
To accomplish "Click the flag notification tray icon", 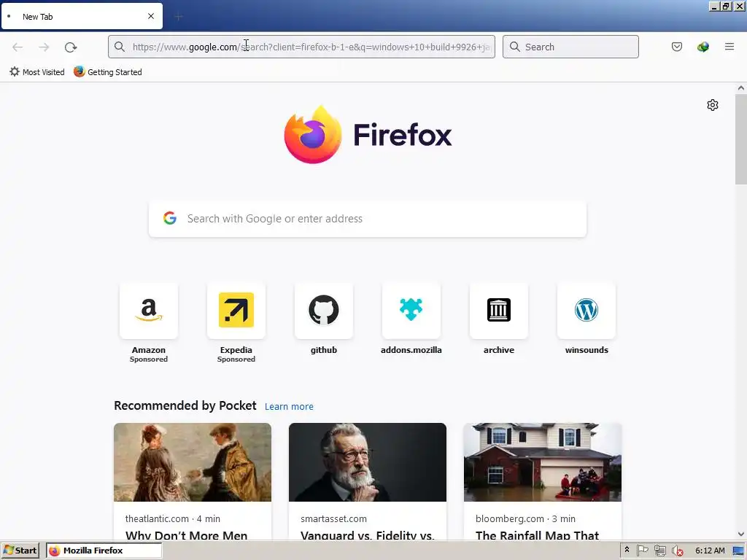I will 642,551.
